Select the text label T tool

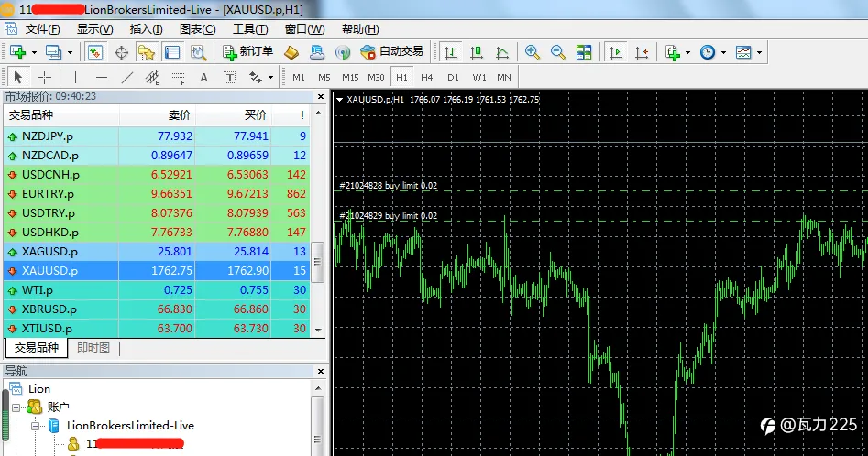click(230, 77)
